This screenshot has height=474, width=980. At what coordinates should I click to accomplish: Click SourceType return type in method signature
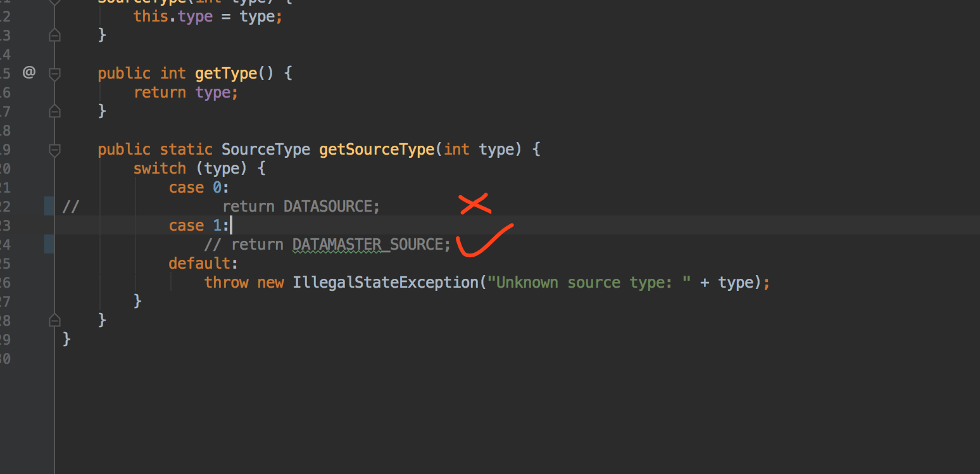(266, 150)
